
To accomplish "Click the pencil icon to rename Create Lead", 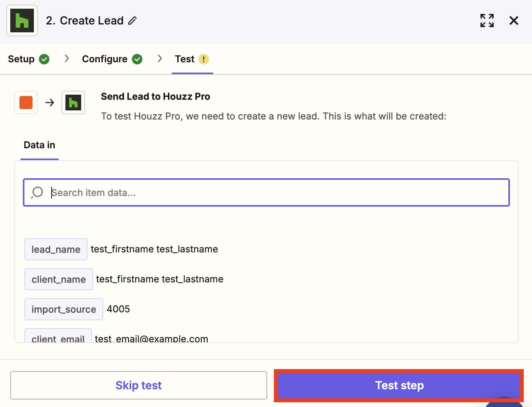I will 132,20.
